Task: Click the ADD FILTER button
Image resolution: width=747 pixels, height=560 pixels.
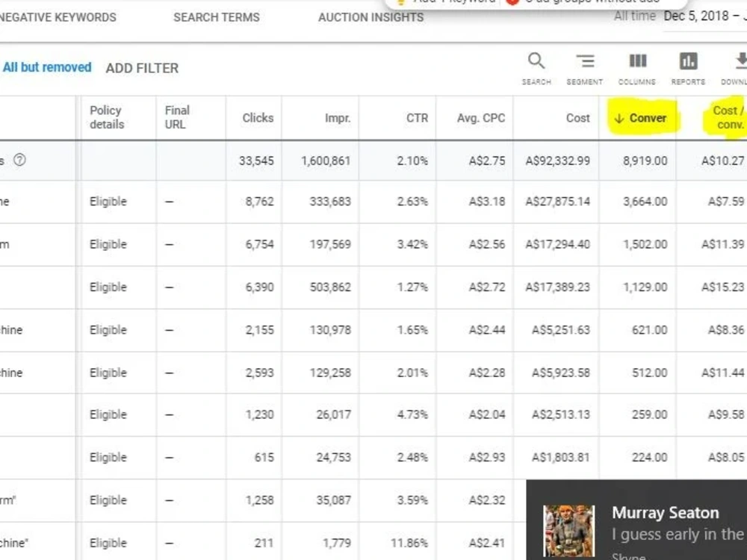Action: pos(142,68)
